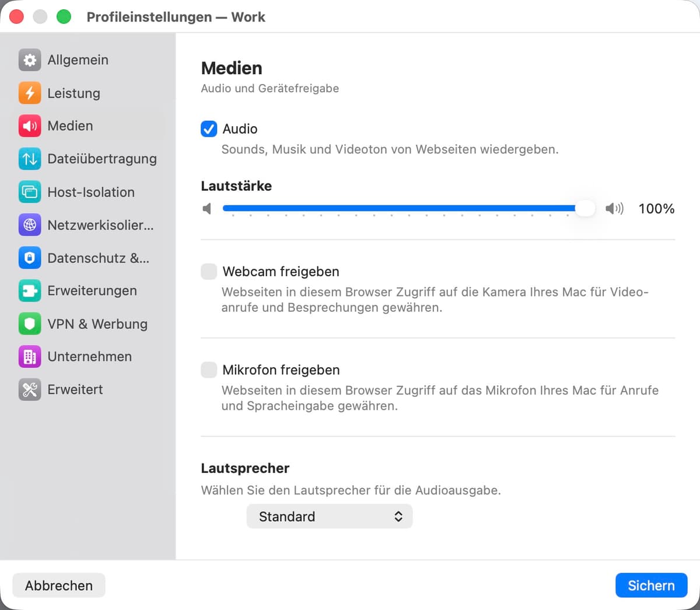Click the 100% volume value
Image resolution: width=700 pixels, height=610 pixels.
(x=656, y=208)
